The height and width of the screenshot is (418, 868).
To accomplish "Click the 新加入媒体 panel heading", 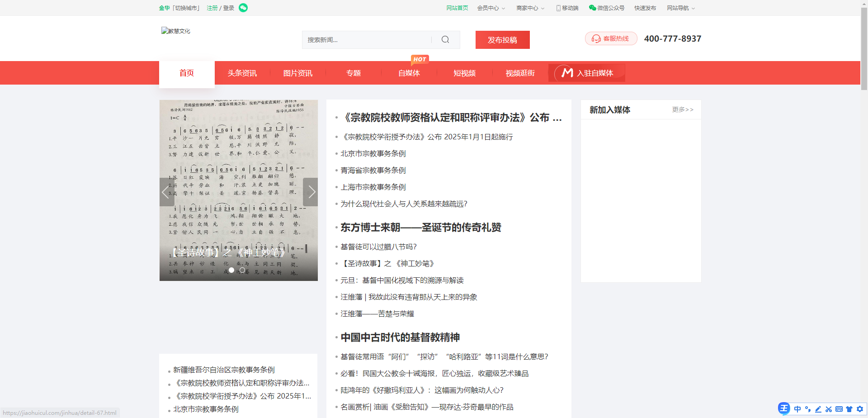I will 610,109.
